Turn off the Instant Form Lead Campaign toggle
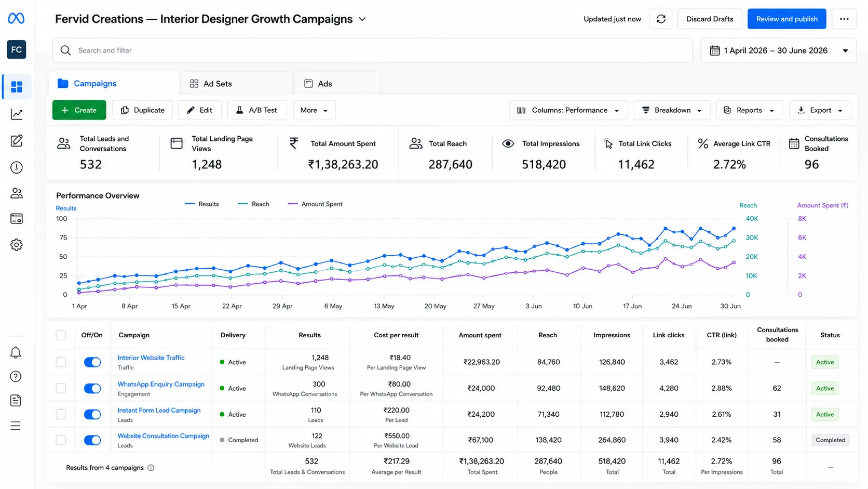The image size is (868, 489). coord(92,414)
